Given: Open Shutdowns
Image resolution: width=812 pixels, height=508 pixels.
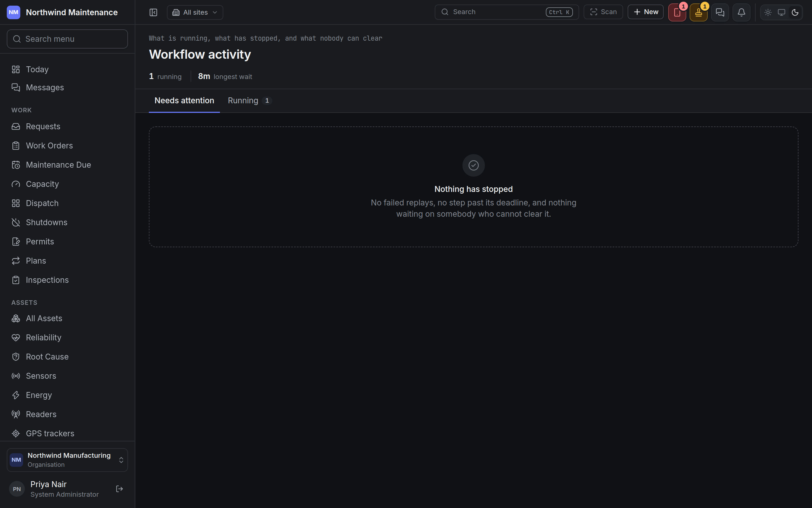Looking at the screenshot, I should [67, 222].
